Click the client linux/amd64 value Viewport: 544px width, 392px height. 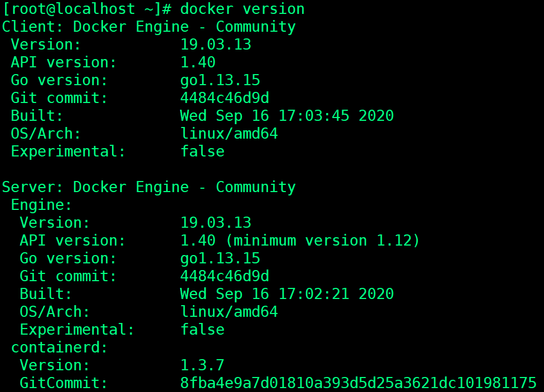tap(229, 134)
